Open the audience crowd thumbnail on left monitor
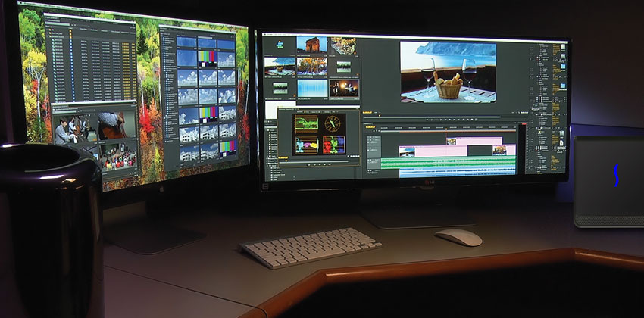 [x=117, y=156]
